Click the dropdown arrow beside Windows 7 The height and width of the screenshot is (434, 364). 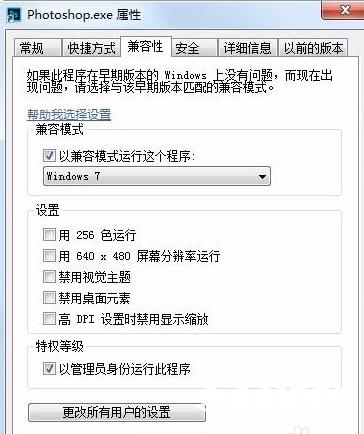click(x=262, y=176)
